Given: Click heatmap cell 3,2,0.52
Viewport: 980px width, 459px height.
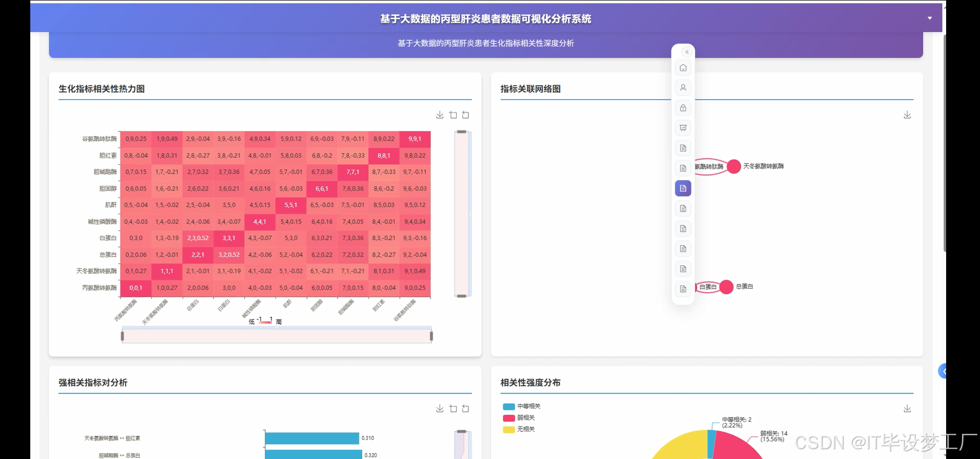Looking at the screenshot, I should coord(229,255).
